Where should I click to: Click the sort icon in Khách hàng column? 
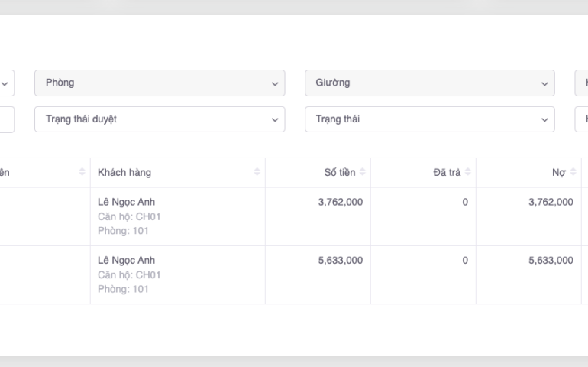click(x=257, y=173)
